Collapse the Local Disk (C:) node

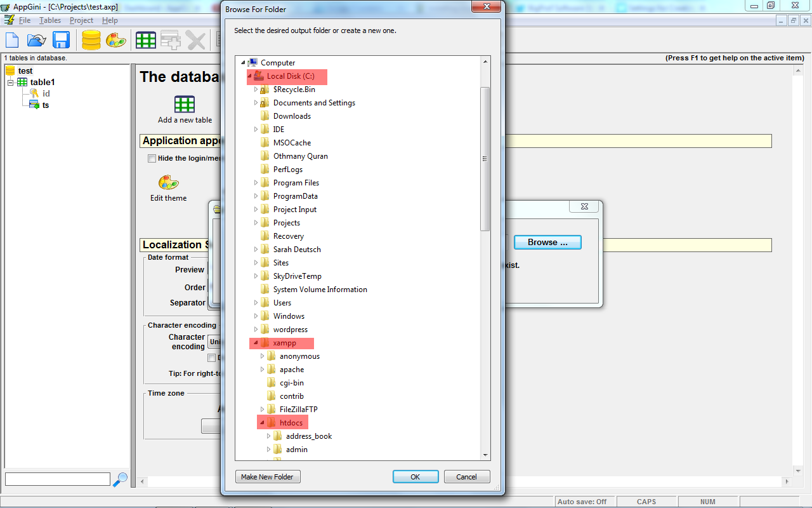(249, 76)
